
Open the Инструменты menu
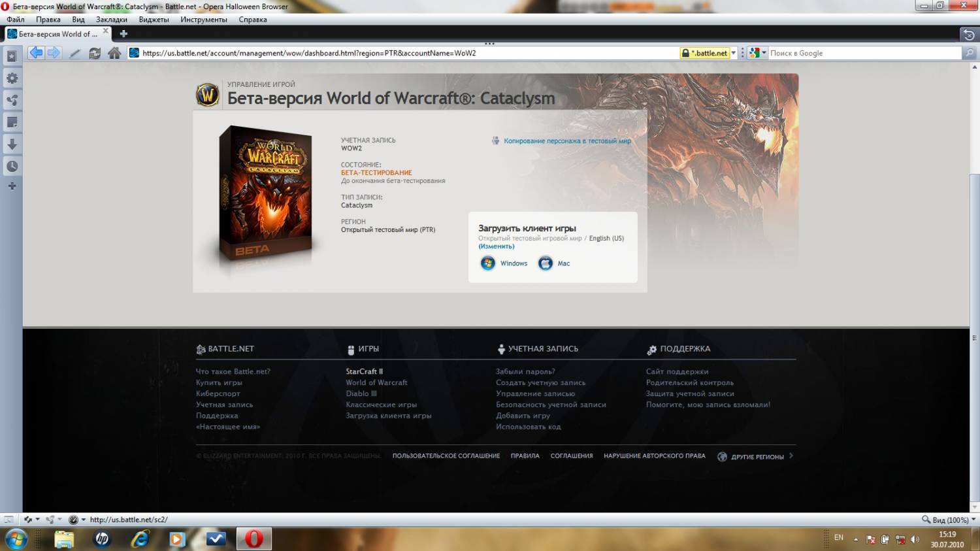click(204, 20)
